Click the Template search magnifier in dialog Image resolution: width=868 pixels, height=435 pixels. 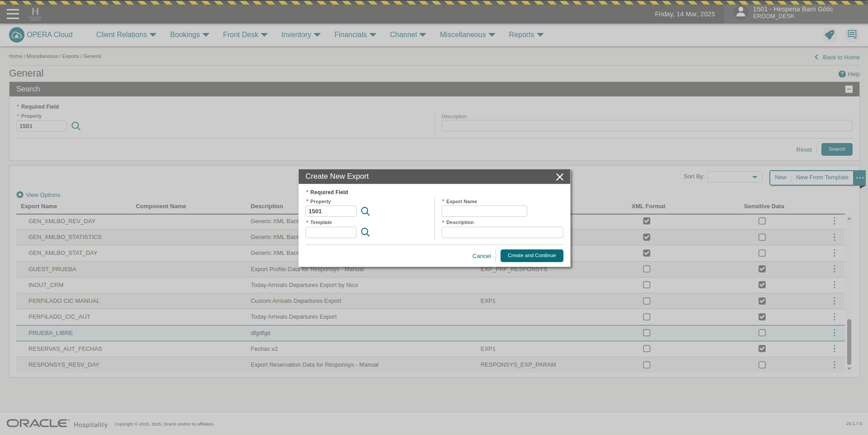[365, 232]
